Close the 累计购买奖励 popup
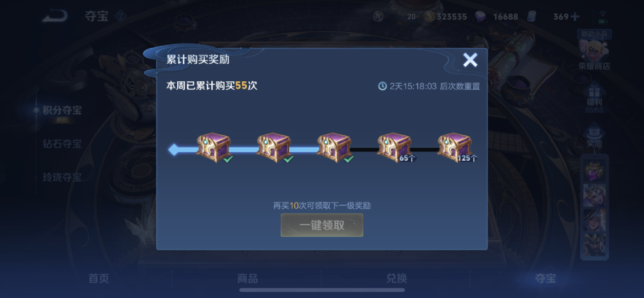This screenshot has height=298, width=644. [x=470, y=60]
